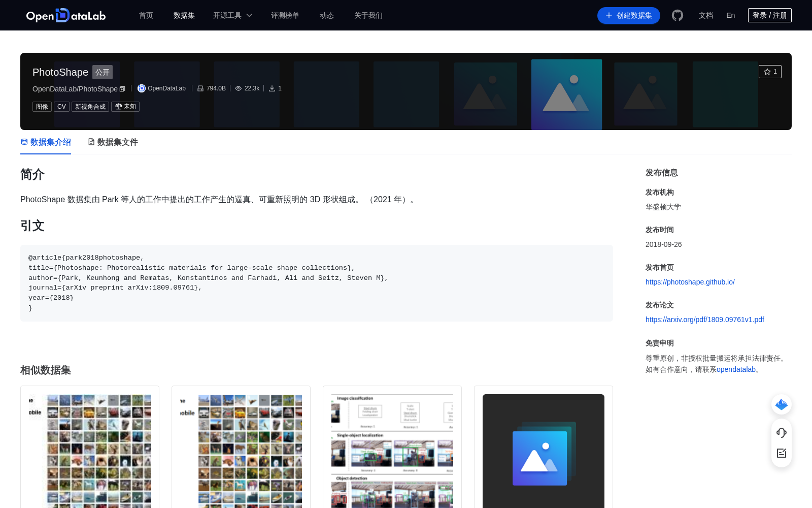Open the blue bird floating assistant icon
Image resolution: width=812 pixels, height=508 pixels.
[782, 404]
